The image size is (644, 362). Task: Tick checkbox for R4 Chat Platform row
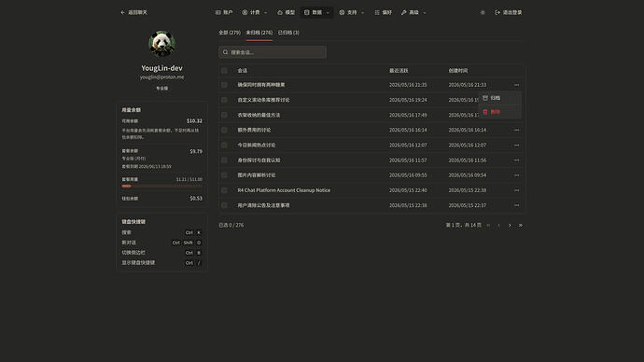[224, 190]
